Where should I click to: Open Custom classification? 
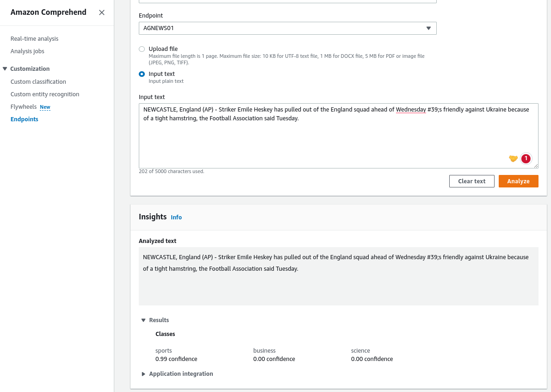38,81
